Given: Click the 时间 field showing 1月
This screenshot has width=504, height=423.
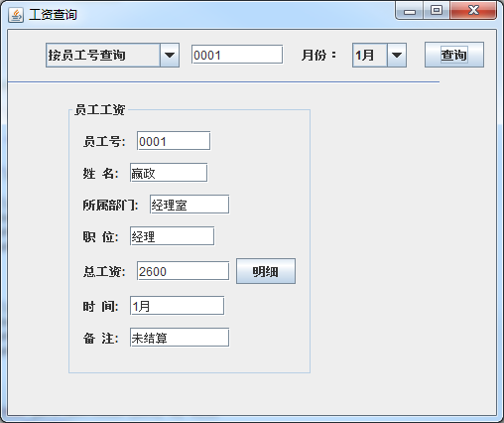Looking at the screenshot, I should (x=177, y=306).
